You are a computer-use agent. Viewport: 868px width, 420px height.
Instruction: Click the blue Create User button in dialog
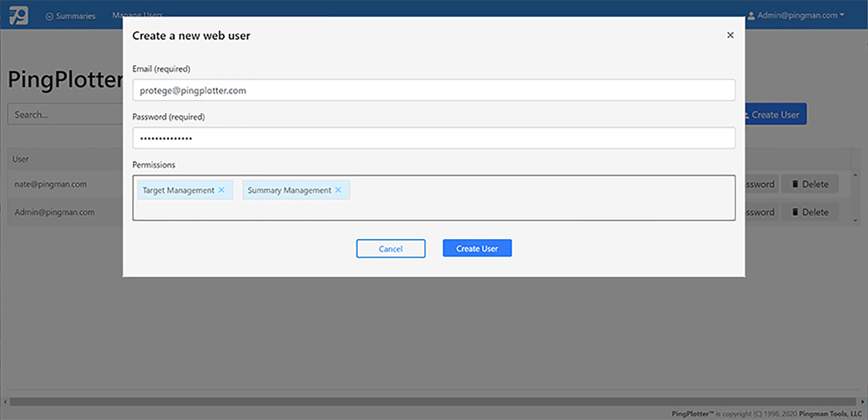[x=477, y=248]
